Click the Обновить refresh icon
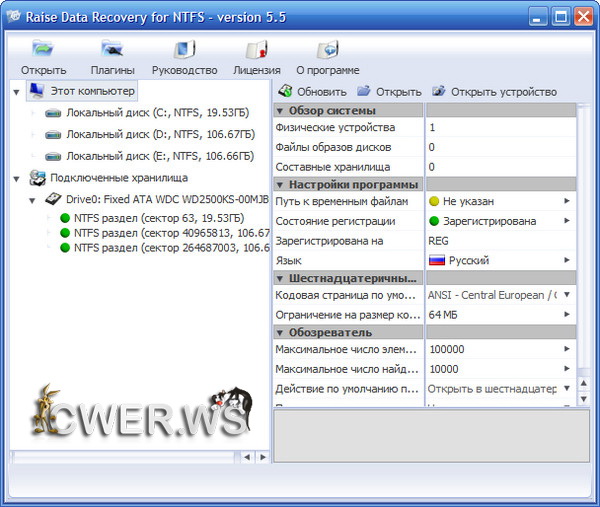600x507 pixels. pyautogui.click(x=285, y=92)
